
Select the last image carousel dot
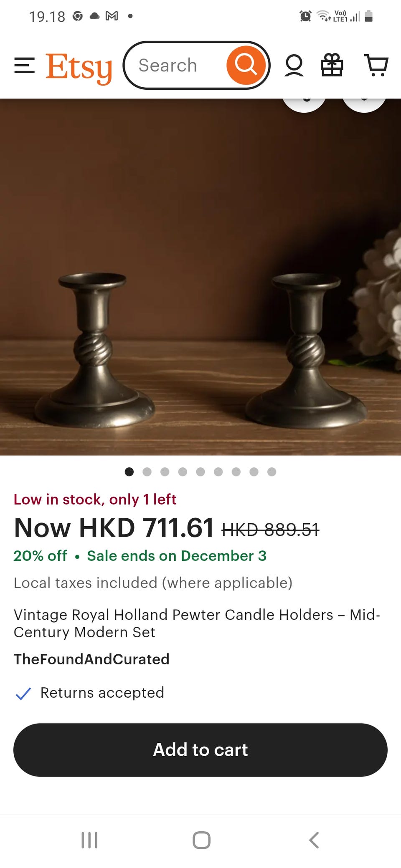[x=272, y=472]
